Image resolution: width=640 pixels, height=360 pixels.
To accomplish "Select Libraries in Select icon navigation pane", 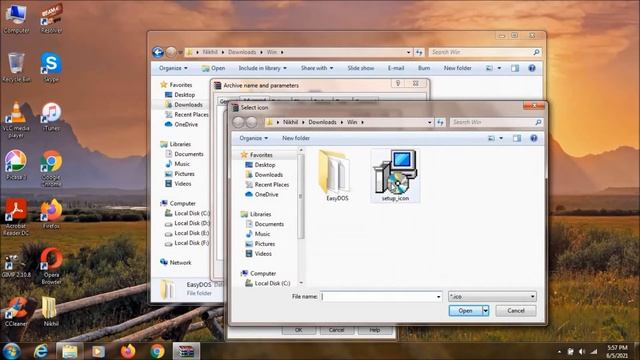I will click(x=260, y=214).
